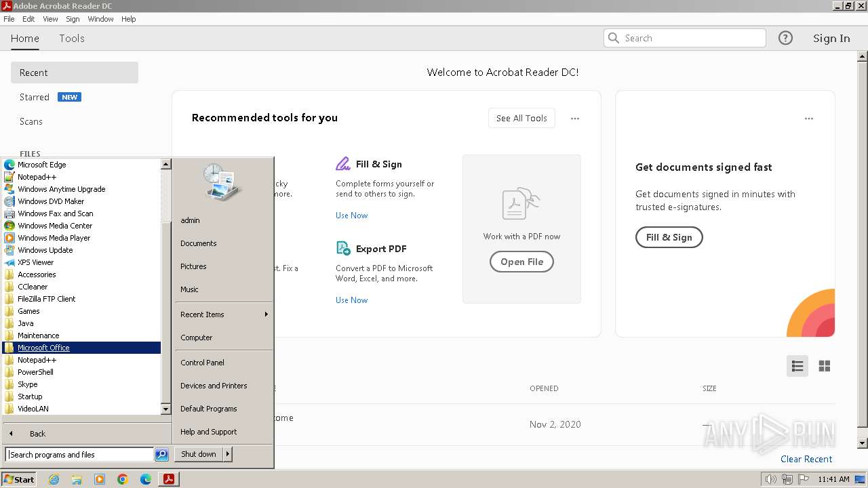The width and height of the screenshot is (868, 488).
Task: Launch Windows Media Center
Action: [x=81, y=226]
